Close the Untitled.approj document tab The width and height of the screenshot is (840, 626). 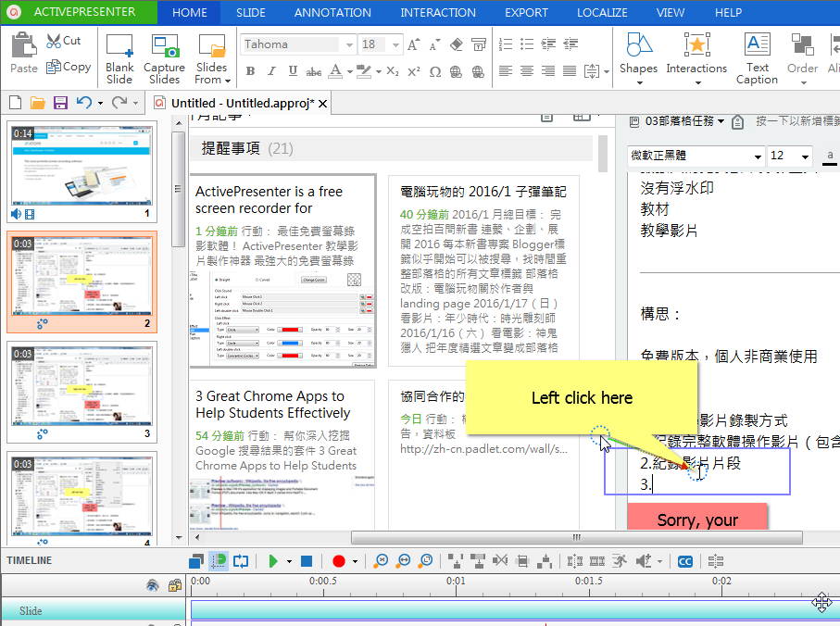pyautogui.click(x=322, y=104)
